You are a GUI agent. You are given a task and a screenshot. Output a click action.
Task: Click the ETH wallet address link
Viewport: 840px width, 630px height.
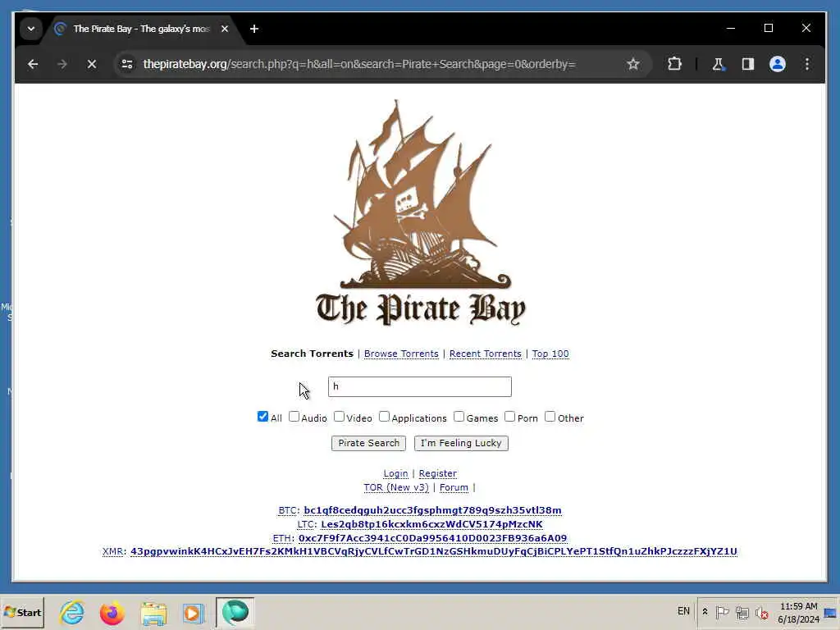pos(432,538)
